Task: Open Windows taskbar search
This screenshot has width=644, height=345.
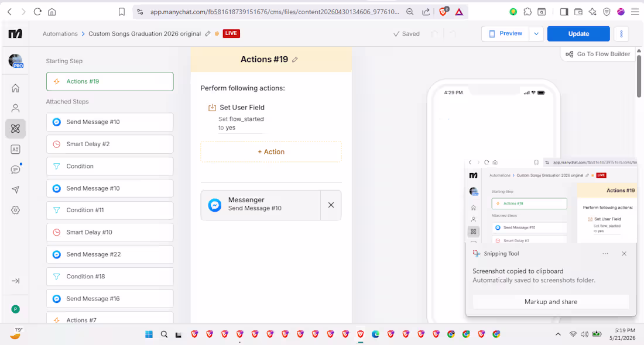Action: click(164, 334)
